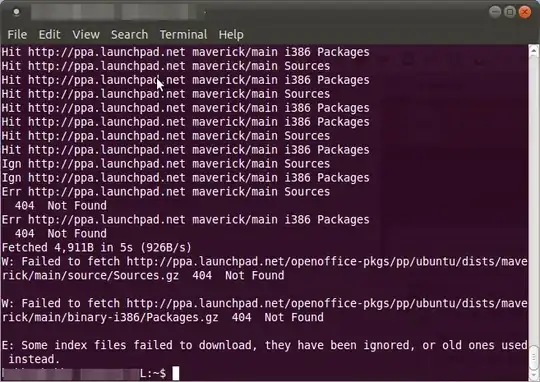This screenshot has height=382, width=540.
Task: Open the Edit menu
Action: (50, 34)
